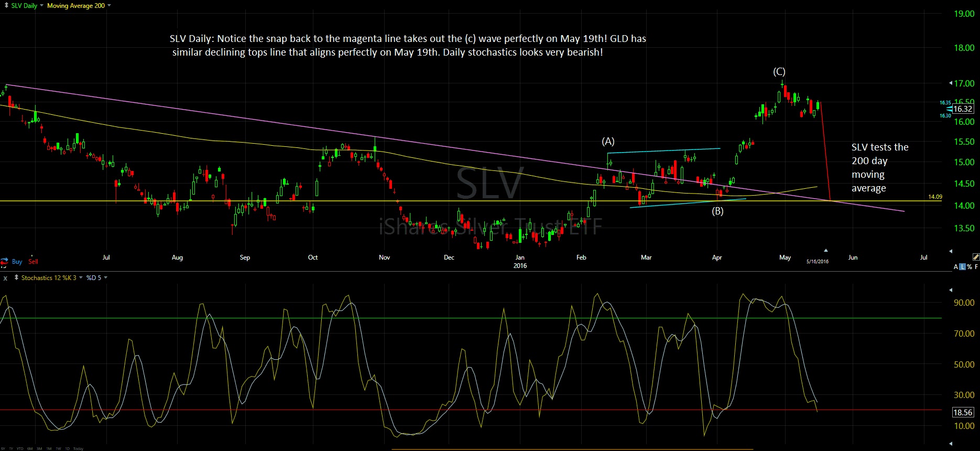Click the small triangle beside the 17.00 price

tap(951, 83)
